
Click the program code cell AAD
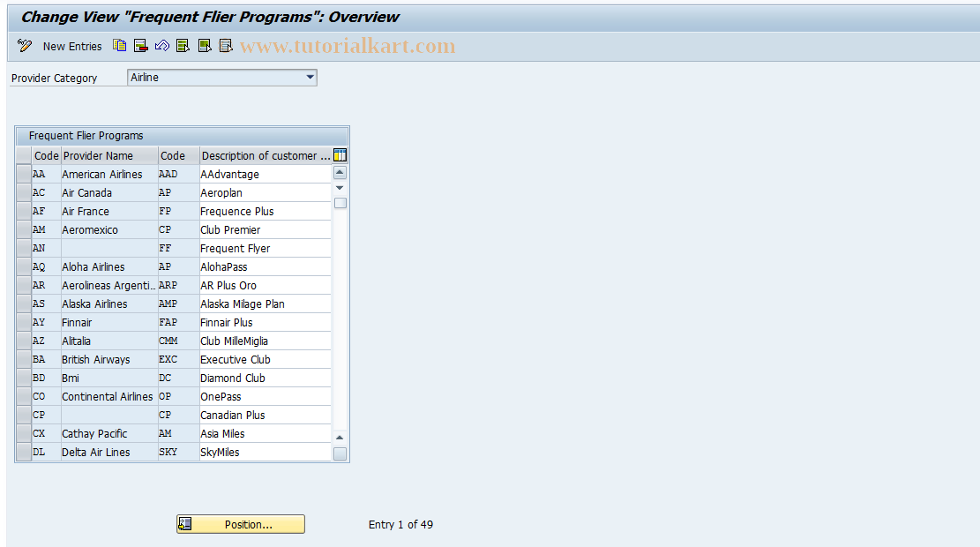click(x=179, y=174)
